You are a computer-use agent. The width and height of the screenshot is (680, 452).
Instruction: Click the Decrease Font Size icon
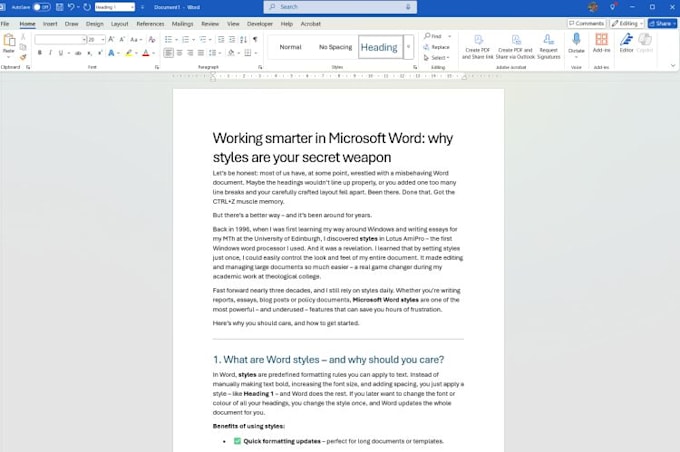click(122, 39)
